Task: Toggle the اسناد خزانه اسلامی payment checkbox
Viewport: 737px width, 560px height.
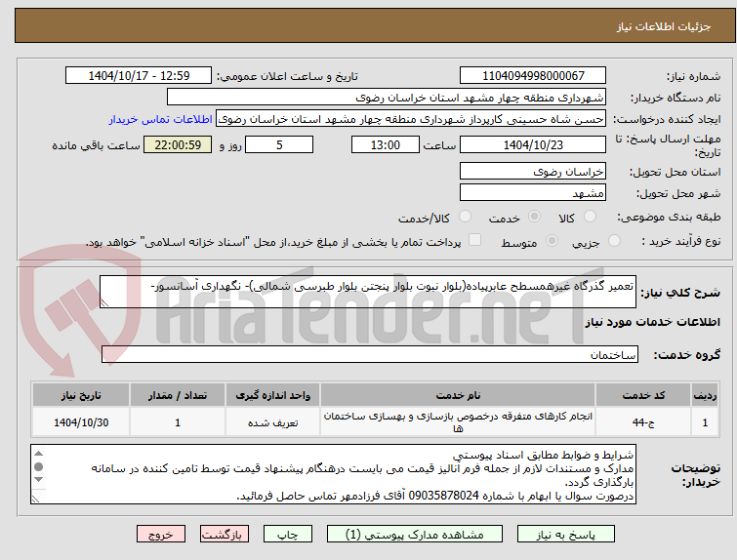Action: tap(475, 240)
